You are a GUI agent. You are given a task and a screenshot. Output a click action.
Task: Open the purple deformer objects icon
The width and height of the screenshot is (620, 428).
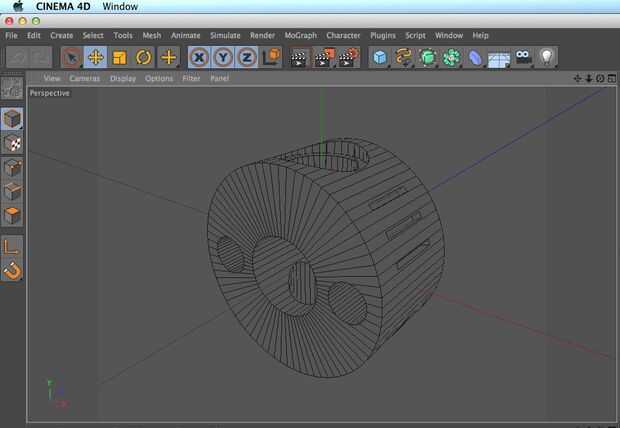pyautogui.click(x=475, y=58)
